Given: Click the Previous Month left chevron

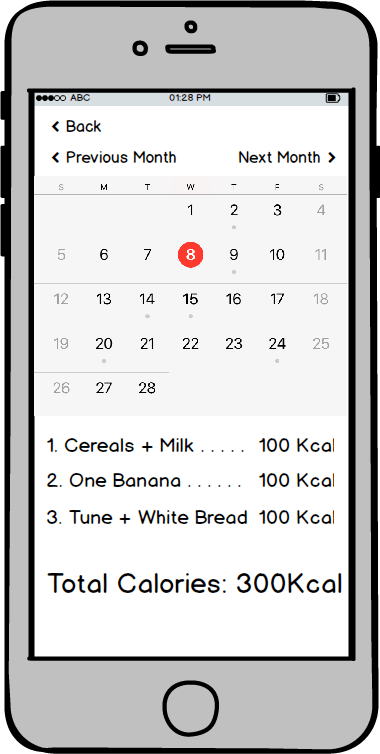Looking at the screenshot, I should click(56, 157).
